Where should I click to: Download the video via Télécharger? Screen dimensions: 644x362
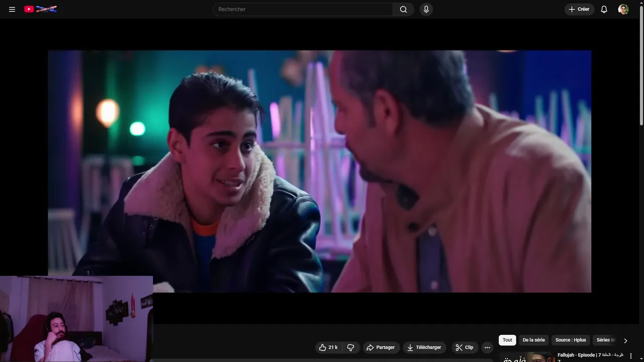coord(424,347)
